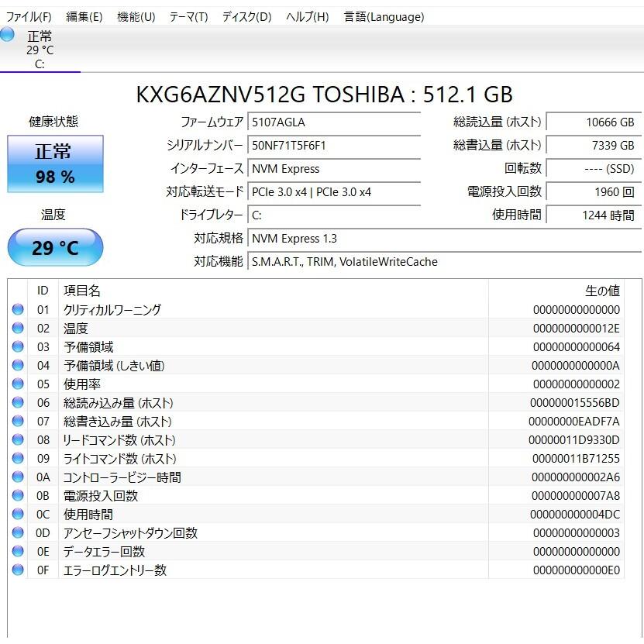Select the 予備領域 (しきい値) row name

(x=114, y=366)
